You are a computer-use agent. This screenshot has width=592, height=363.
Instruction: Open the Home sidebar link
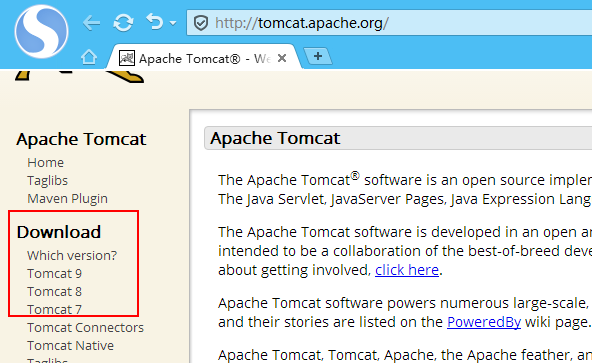45,162
